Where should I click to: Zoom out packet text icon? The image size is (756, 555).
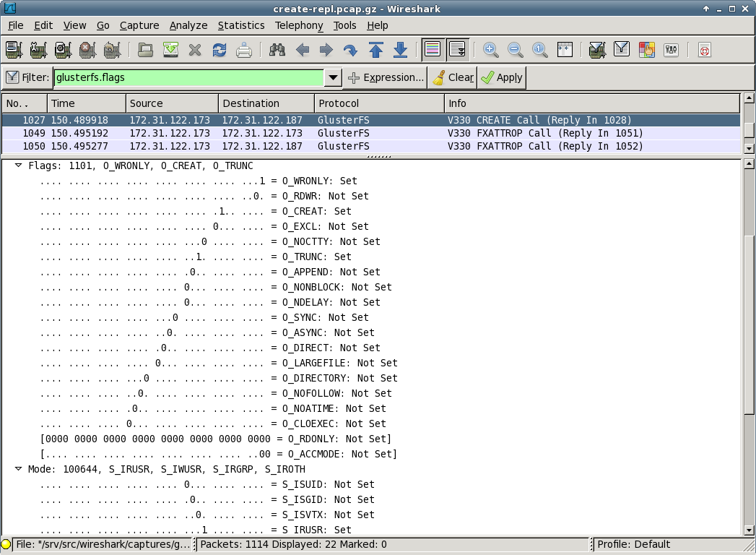(515, 50)
